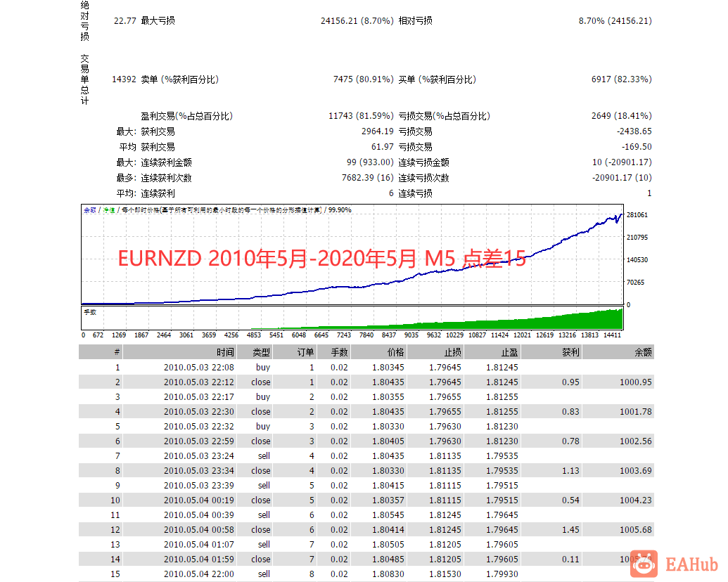
Task: Click the value 7682.39 (16)
Action: click(368, 178)
